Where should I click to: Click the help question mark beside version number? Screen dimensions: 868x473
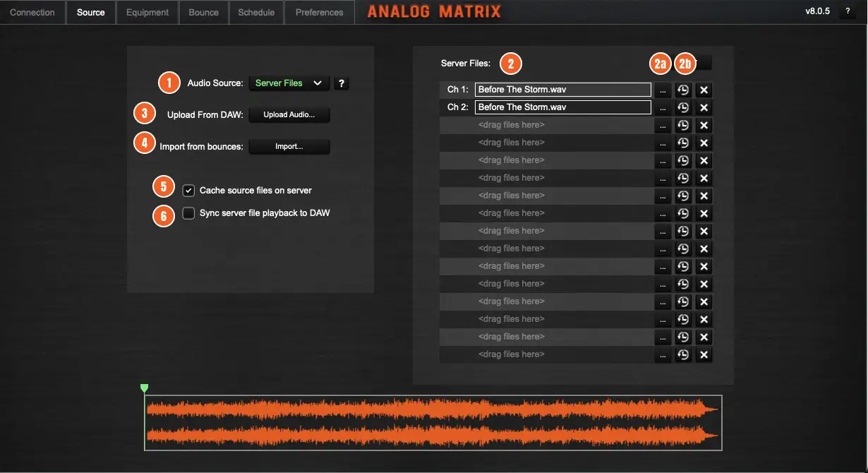848,11
